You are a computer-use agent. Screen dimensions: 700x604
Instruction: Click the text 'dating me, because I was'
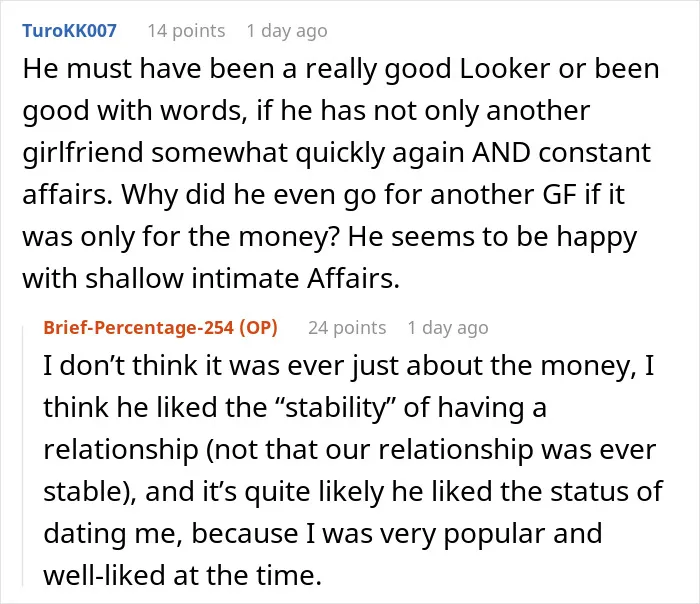239,533
